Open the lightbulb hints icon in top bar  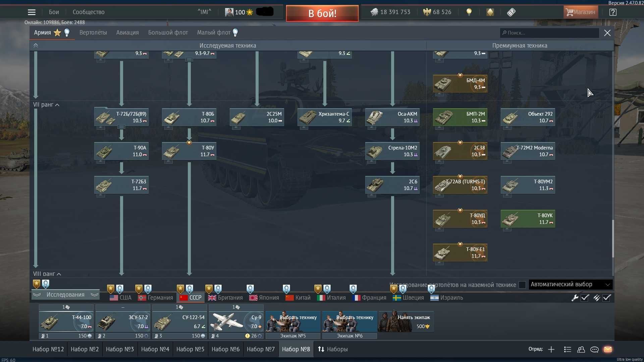coord(469,12)
